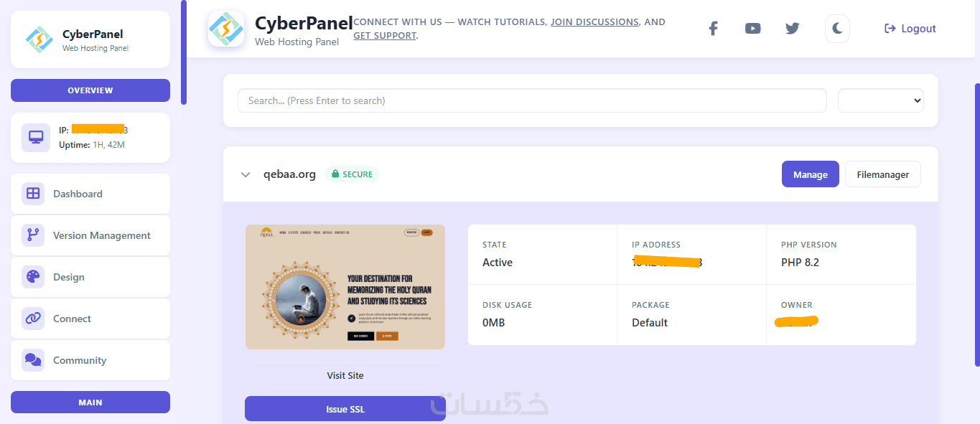Open the YouTube icon link
The image size is (980, 424).
752,29
